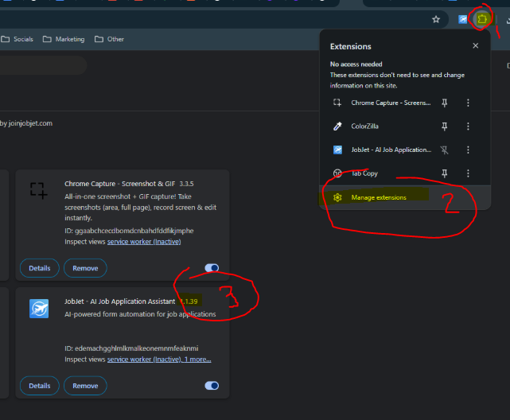This screenshot has height=420, width=510.
Task: Open the Marketing bookmark folder
Action: pyautogui.click(x=64, y=39)
